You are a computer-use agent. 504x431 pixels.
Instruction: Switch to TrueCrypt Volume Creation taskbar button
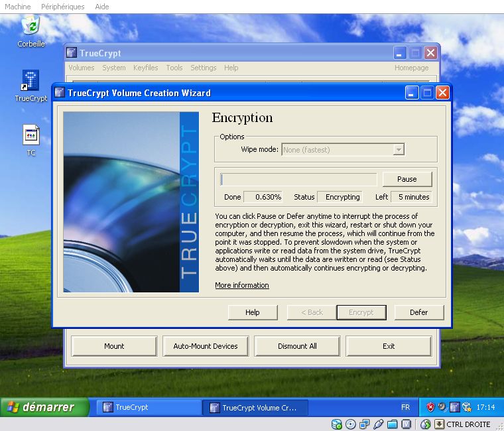point(255,408)
